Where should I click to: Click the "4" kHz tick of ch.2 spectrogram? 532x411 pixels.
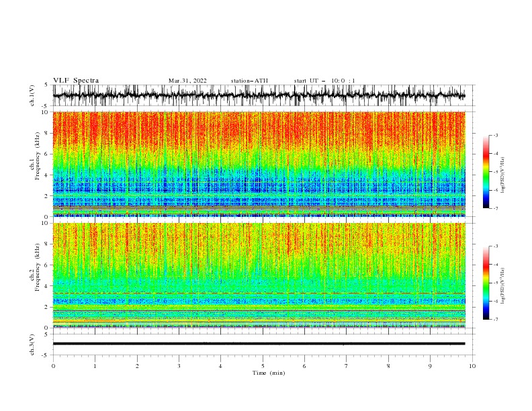(x=46, y=286)
